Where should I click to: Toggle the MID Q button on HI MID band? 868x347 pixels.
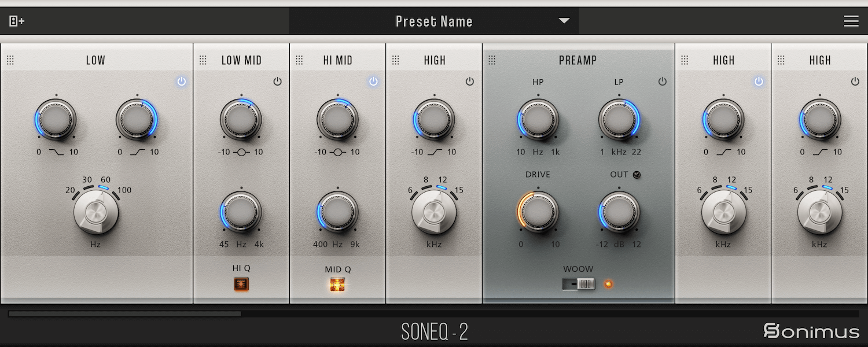tap(337, 283)
